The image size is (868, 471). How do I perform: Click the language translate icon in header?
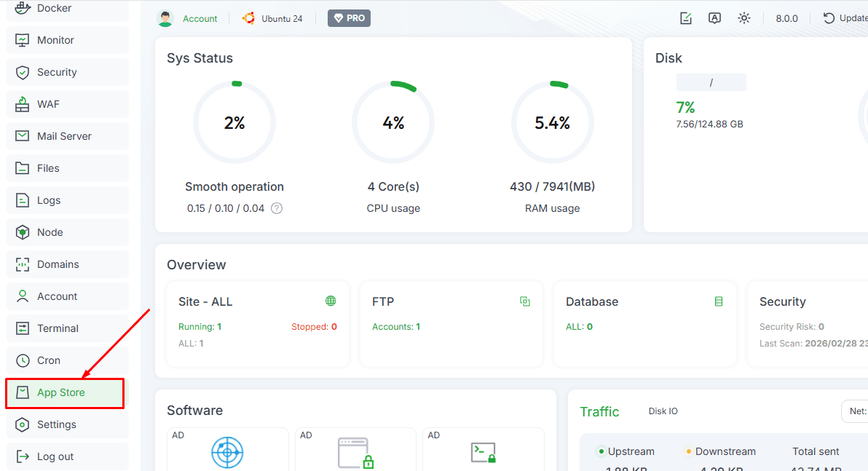pos(714,18)
